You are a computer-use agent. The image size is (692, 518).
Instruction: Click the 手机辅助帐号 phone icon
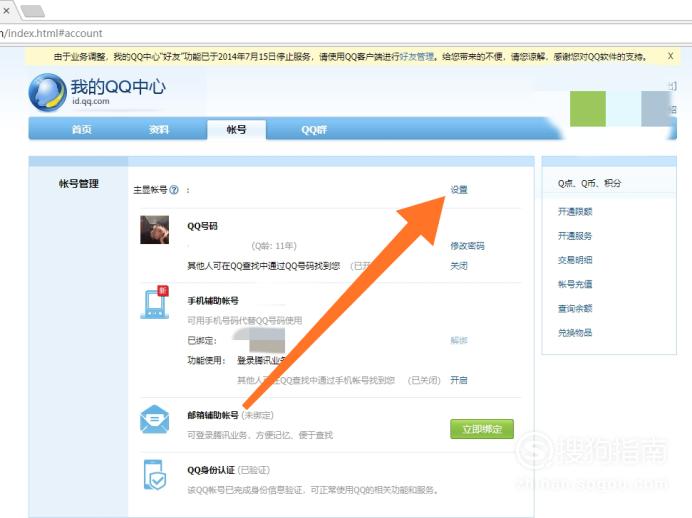[x=154, y=302]
